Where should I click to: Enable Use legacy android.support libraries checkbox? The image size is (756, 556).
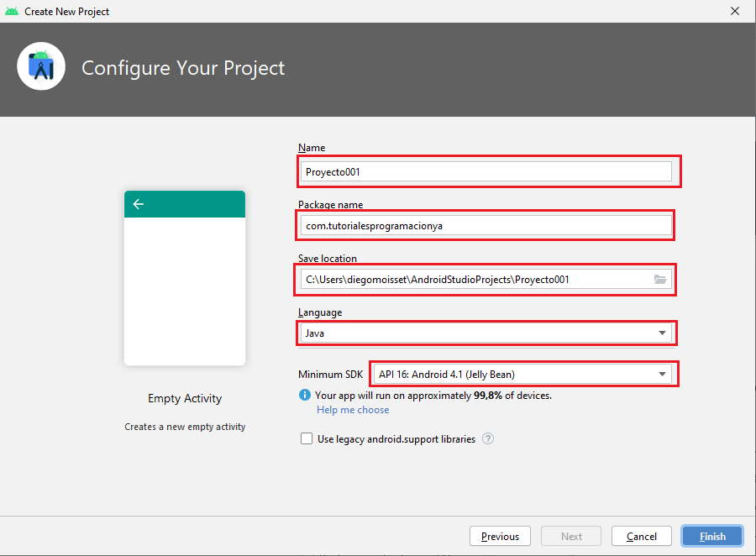[x=306, y=438]
